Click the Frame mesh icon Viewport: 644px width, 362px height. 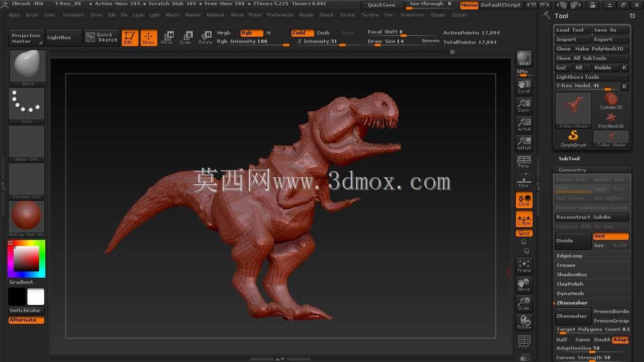524,266
